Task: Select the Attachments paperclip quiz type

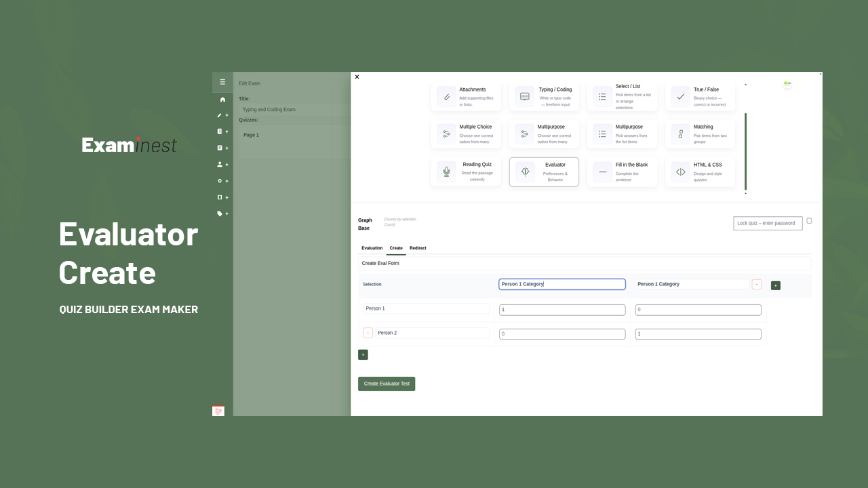Action: [x=446, y=96]
